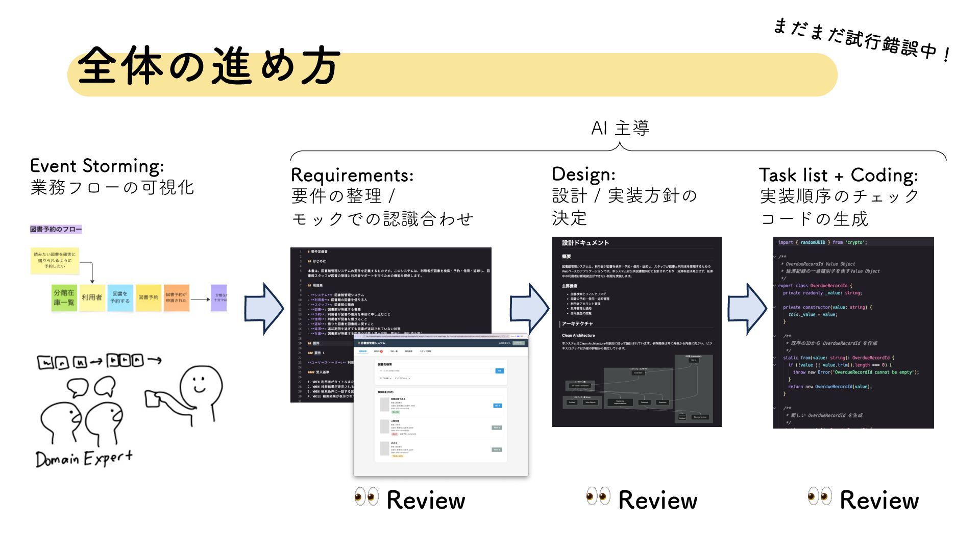Click the 利用者 yellow sticky note
This screenshot has height=551, width=980.
[x=92, y=297]
